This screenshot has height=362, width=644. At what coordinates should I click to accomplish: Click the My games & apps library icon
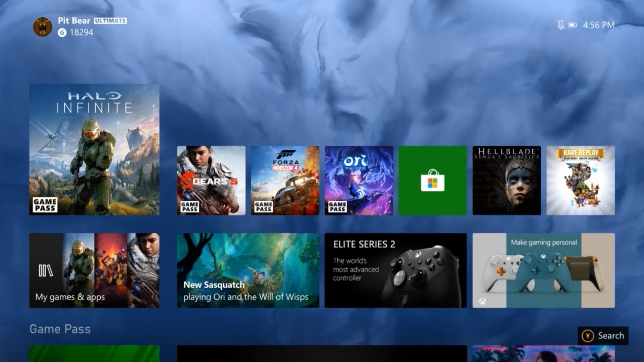pos(46,270)
